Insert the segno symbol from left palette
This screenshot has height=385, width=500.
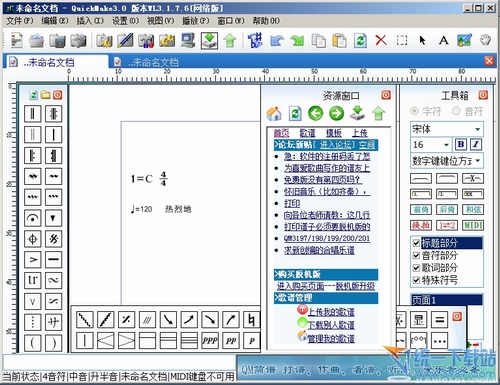pyautogui.click(x=53, y=239)
